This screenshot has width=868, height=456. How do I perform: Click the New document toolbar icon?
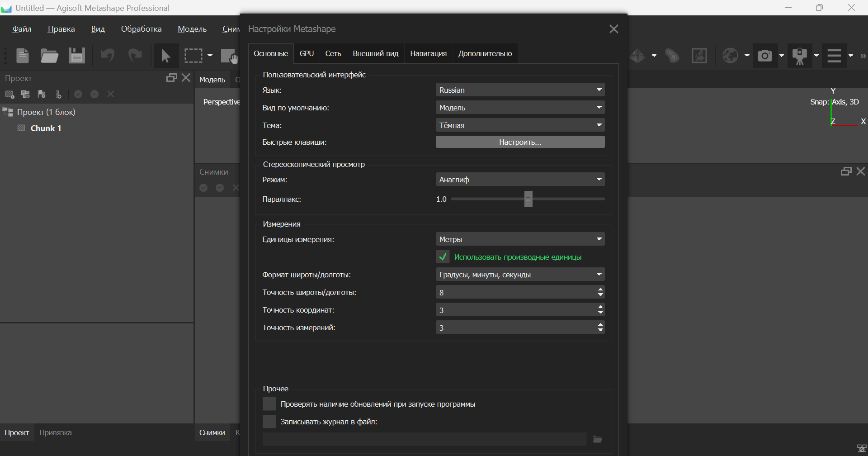point(23,56)
